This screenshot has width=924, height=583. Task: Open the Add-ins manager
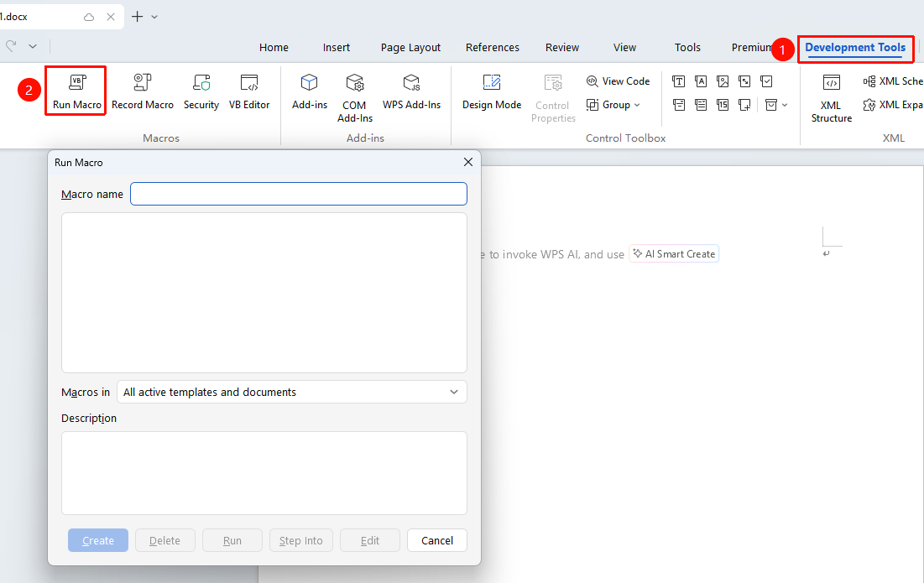point(310,91)
